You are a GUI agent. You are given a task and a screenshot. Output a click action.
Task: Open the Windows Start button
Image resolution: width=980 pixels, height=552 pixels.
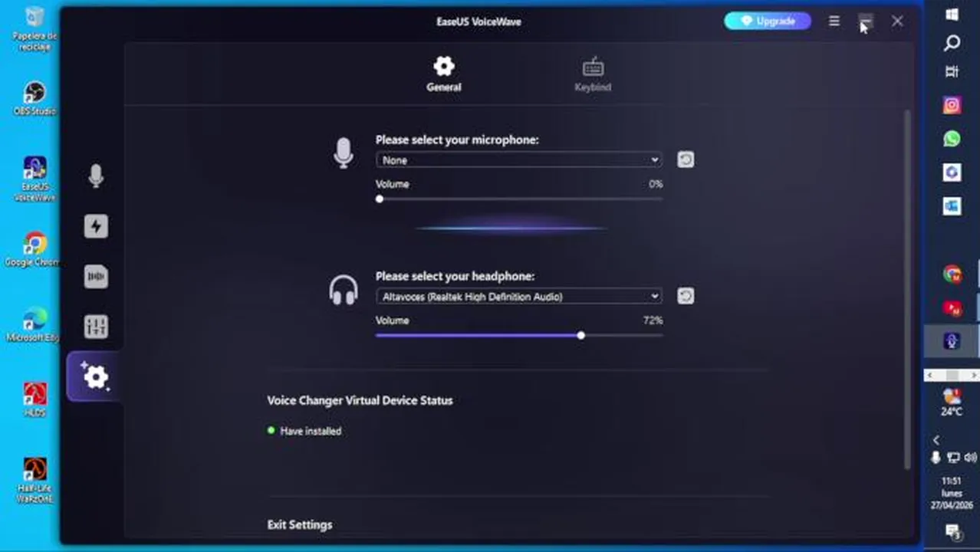coord(952,15)
